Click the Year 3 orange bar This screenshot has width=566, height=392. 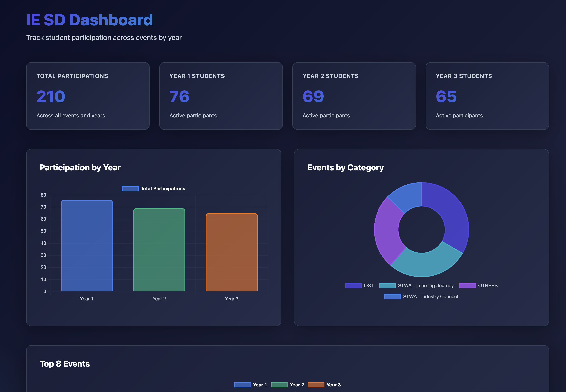[231, 252]
